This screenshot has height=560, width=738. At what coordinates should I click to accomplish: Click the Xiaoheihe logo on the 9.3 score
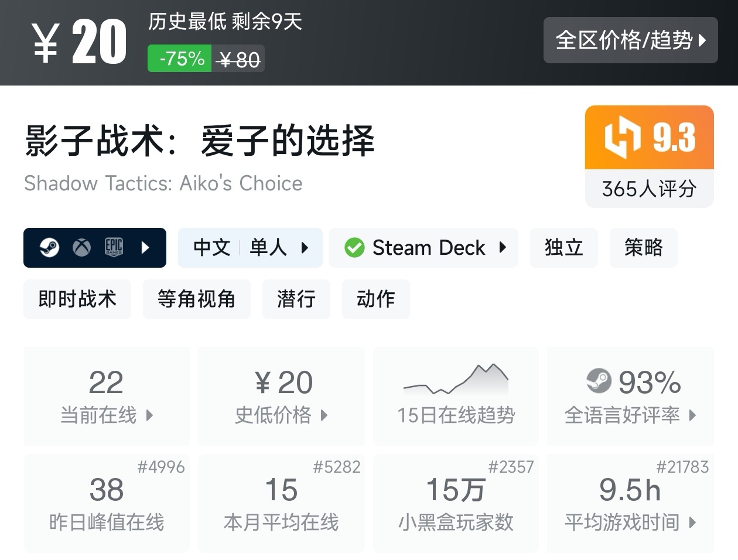[x=622, y=138]
